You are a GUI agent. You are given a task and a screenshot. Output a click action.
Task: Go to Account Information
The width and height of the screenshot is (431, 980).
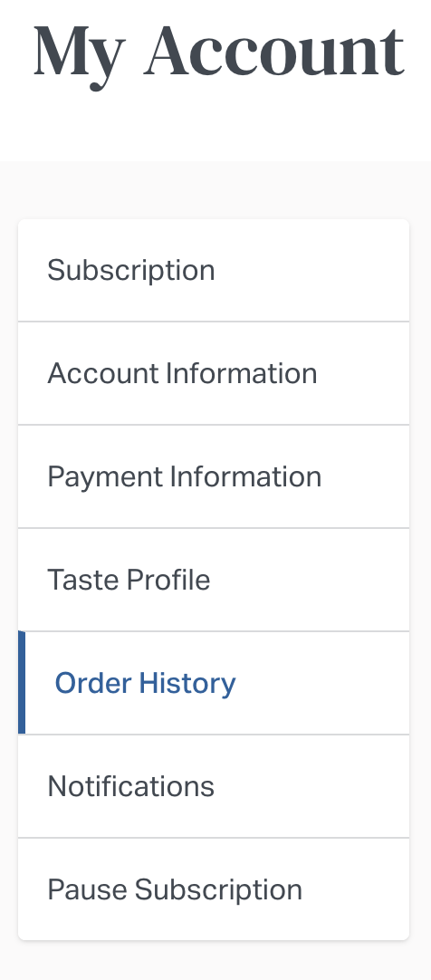(x=214, y=373)
